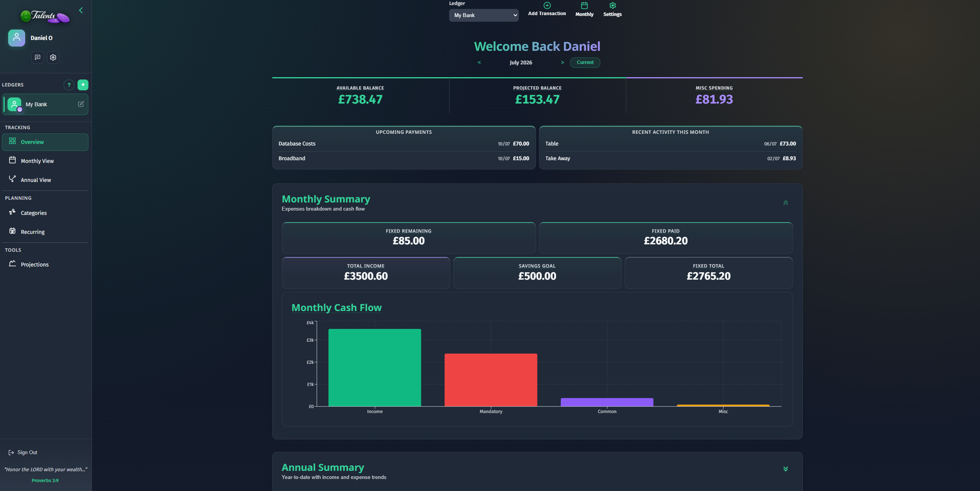Click the Fixed Paid £2680.20 card
The image size is (980, 491).
(666, 238)
